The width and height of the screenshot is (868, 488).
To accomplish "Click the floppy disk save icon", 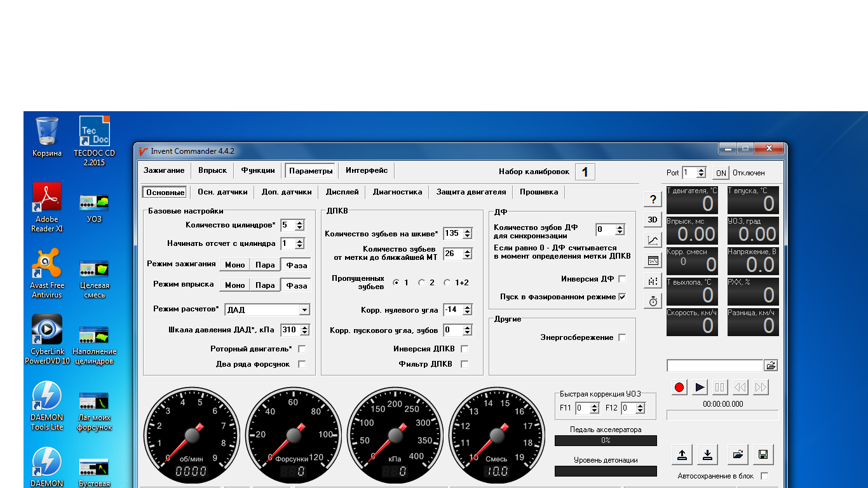I will pyautogui.click(x=763, y=454).
